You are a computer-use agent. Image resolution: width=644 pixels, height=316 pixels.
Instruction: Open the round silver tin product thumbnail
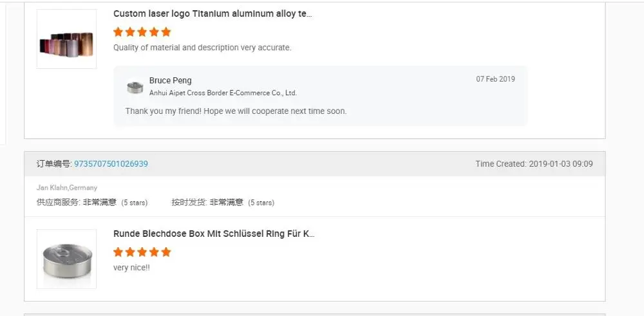66,259
